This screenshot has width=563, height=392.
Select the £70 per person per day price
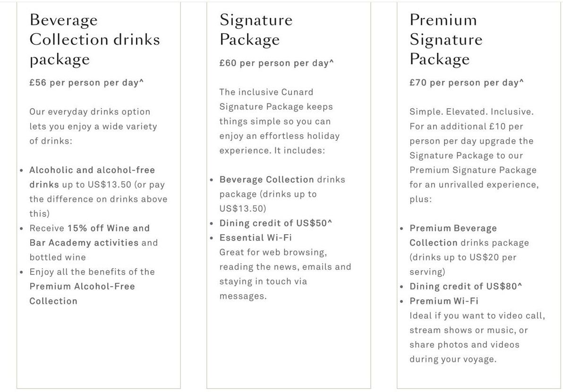[x=467, y=83]
